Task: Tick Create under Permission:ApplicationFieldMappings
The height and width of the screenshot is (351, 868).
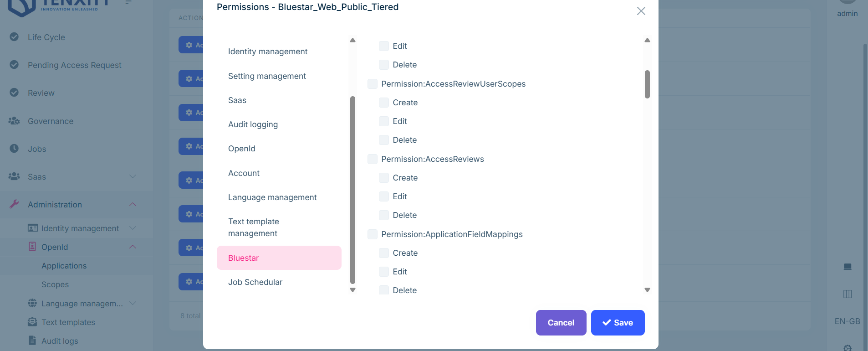Action: 384,253
